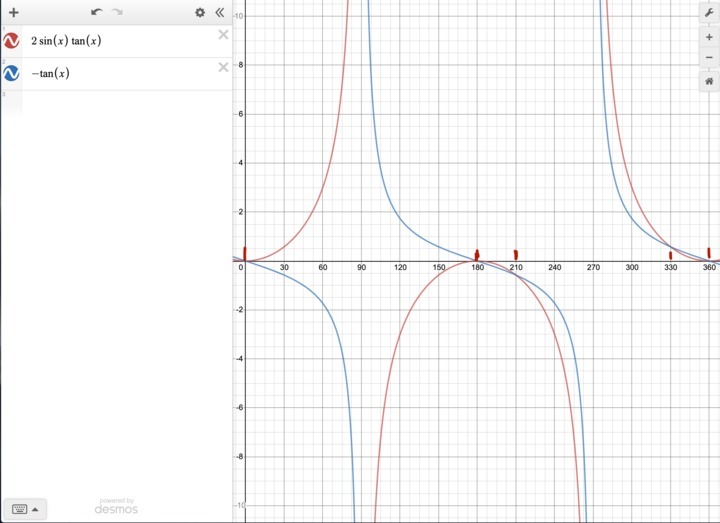Hide the red 2sin(x)tan(x) curve
Screen dimensions: 720x523
(11, 41)
